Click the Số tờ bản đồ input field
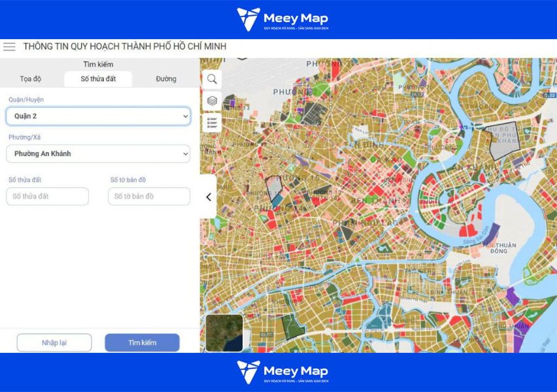The height and width of the screenshot is (392, 557). pos(149,197)
